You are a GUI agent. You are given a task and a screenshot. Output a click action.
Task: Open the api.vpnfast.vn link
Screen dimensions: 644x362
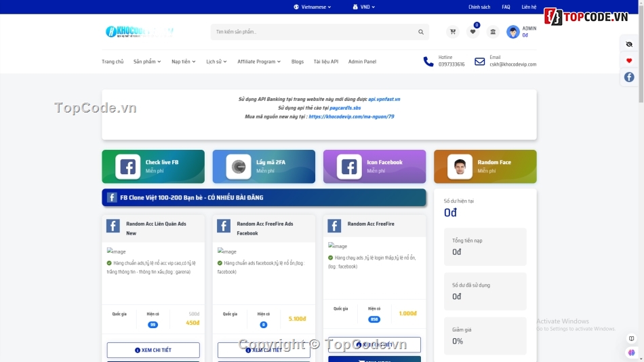[x=384, y=99]
